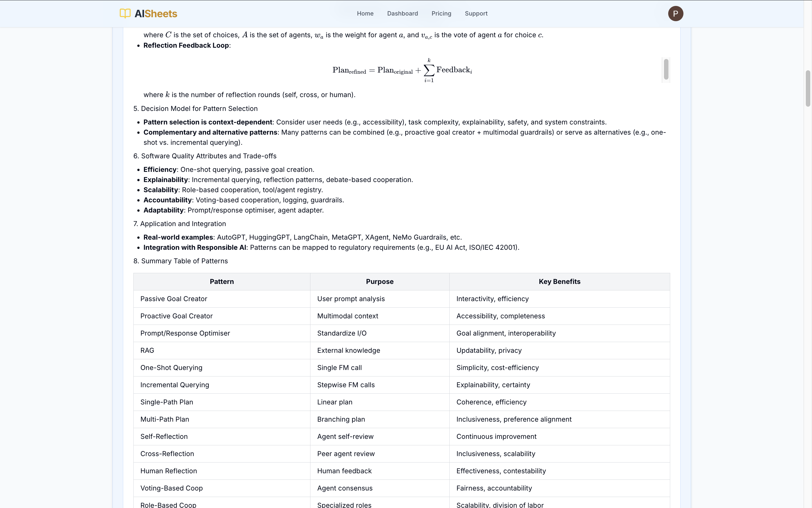Click the bold Adaptability bullet label
This screenshot has width=812, height=508.
point(164,210)
